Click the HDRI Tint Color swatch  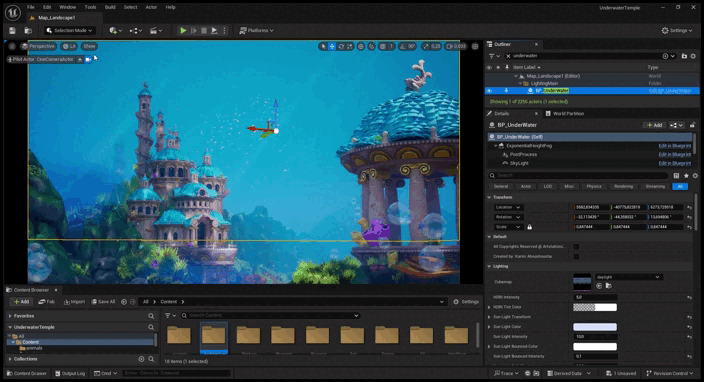(595, 307)
